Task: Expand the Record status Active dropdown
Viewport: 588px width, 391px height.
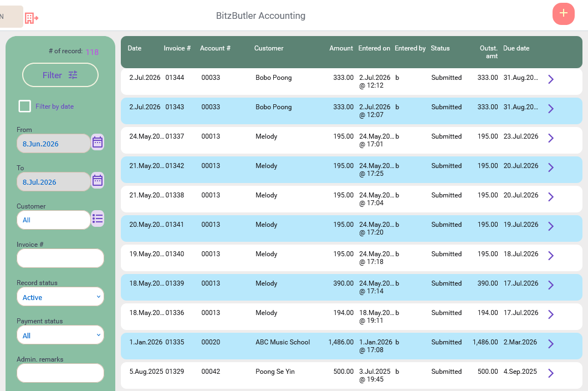Action: click(60, 297)
